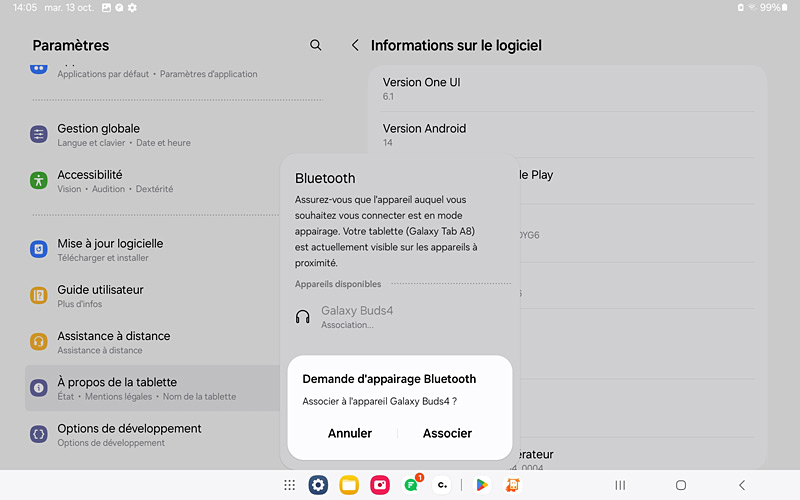800x500 pixels.
Task: Select Galaxy Buds4 in available devices
Action: point(400,317)
